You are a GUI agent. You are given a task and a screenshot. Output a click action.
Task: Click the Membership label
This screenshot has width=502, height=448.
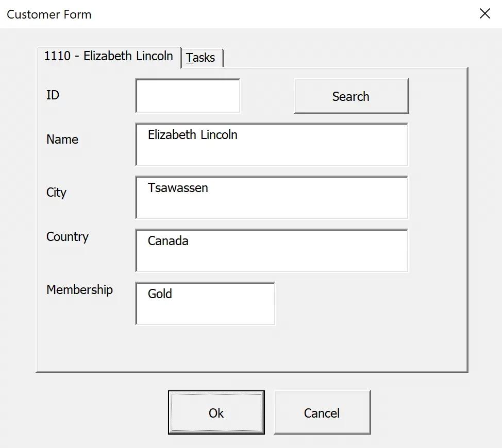pyautogui.click(x=80, y=290)
